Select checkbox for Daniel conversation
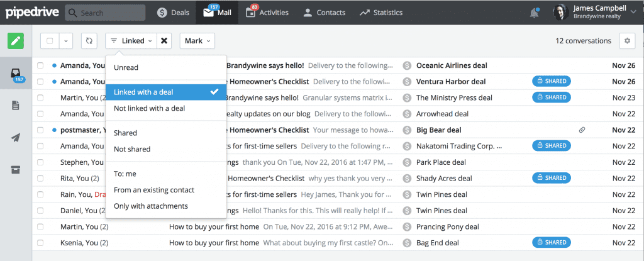The height and width of the screenshot is (261, 644). [x=40, y=211]
